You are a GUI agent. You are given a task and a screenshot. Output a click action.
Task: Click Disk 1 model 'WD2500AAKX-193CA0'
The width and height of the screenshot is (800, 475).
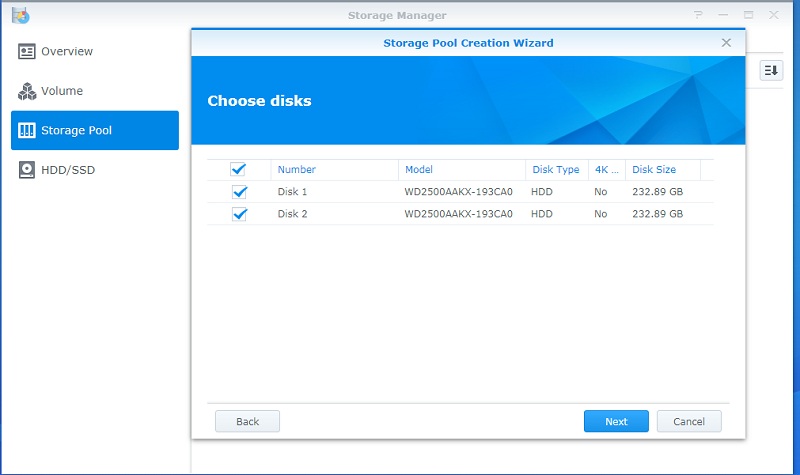click(x=459, y=192)
